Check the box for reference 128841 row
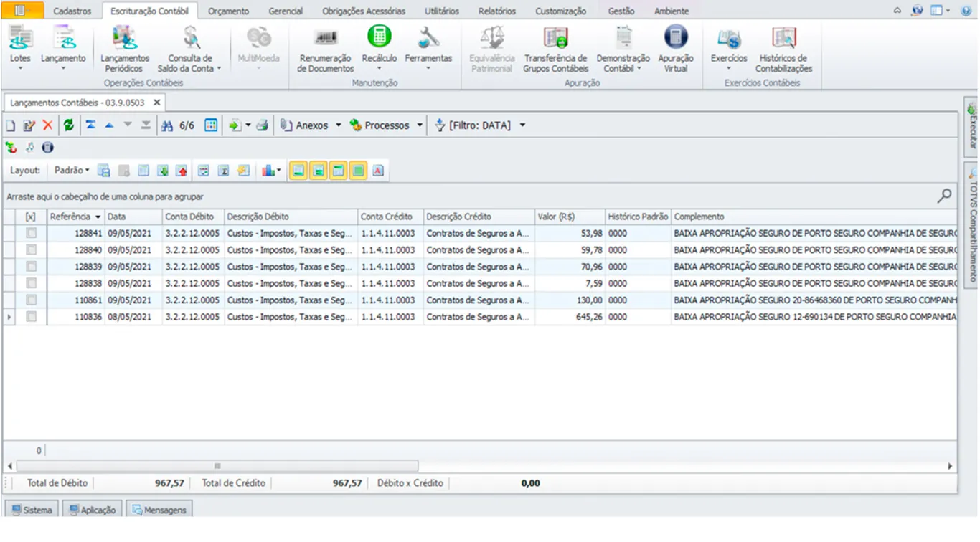Viewport: 980px width, 542px height. (31, 233)
